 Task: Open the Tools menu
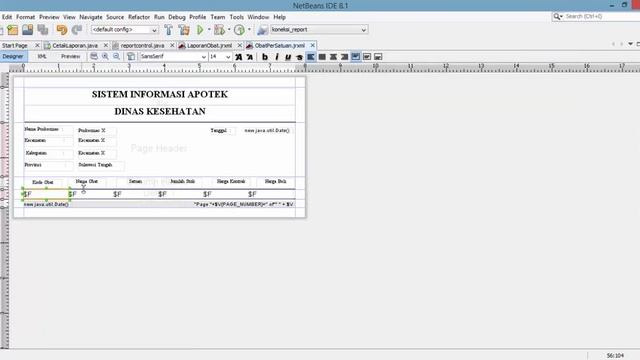(236, 17)
